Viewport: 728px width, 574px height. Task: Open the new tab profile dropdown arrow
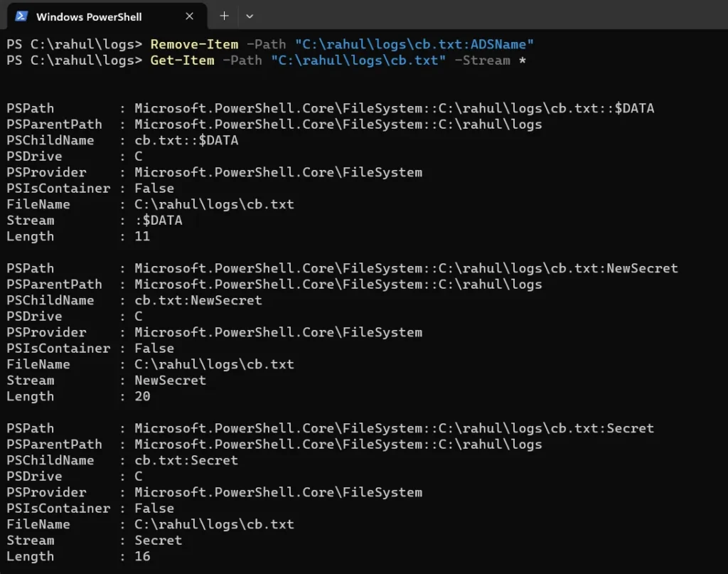(250, 16)
